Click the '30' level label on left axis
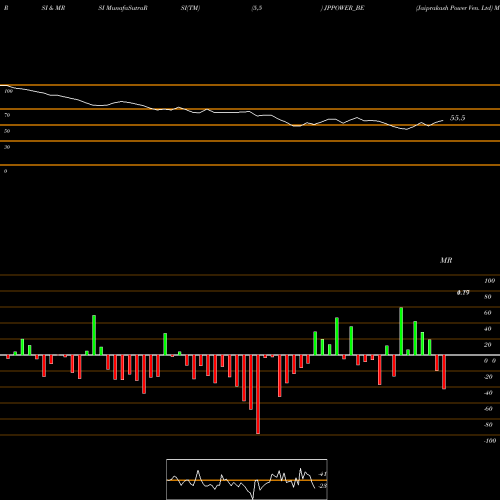 7,147
